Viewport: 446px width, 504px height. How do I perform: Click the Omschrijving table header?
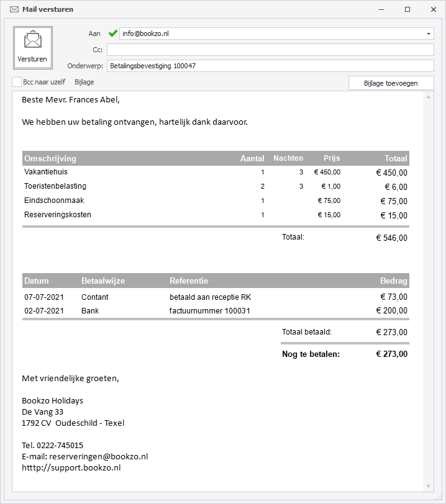point(50,158)
